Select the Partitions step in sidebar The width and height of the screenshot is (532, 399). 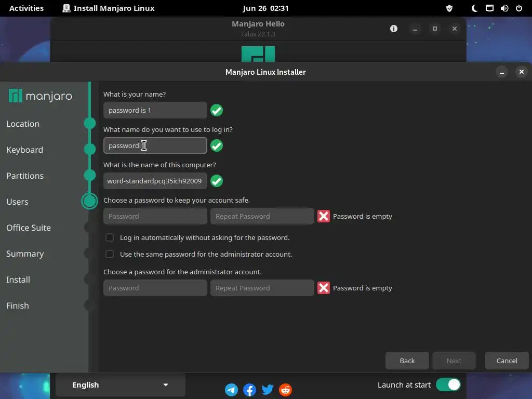tap(25, 176)
